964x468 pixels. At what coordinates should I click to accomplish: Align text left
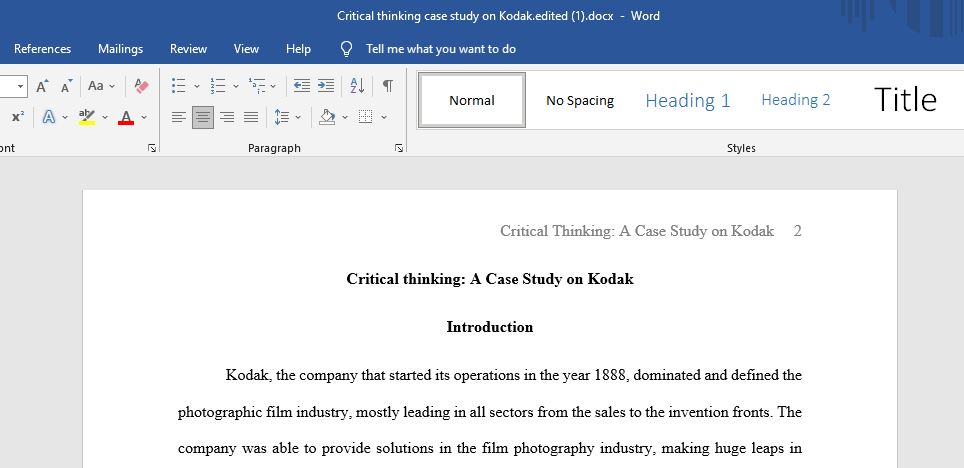[x=178, y=117]
